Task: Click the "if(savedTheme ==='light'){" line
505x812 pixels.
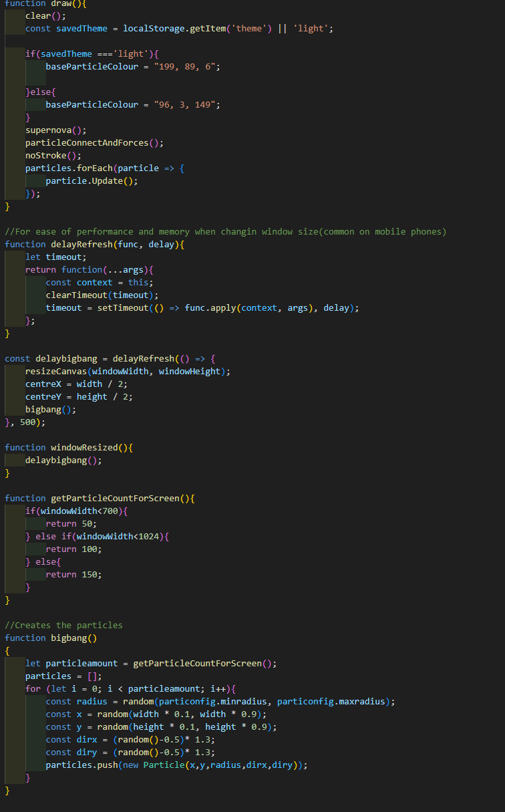Action: 92,53
